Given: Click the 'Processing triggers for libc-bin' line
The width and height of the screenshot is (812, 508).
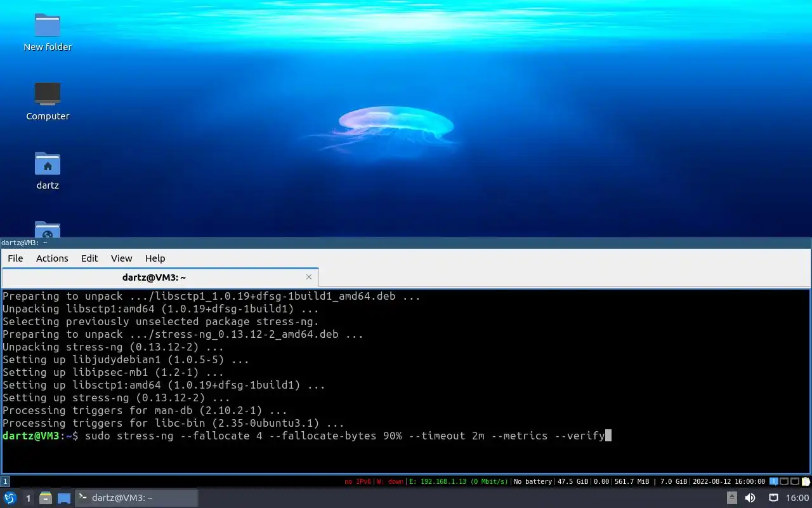Looking at the screenshot, I should point(173,423).
